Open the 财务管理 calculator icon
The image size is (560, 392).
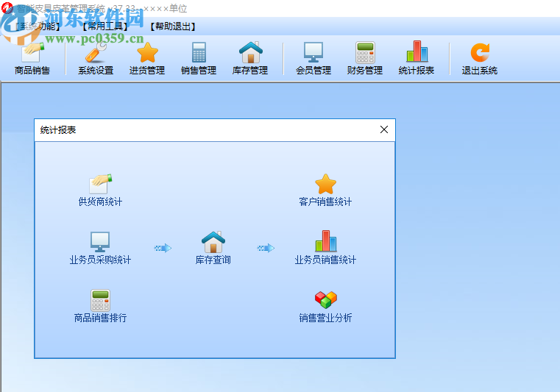365,53
